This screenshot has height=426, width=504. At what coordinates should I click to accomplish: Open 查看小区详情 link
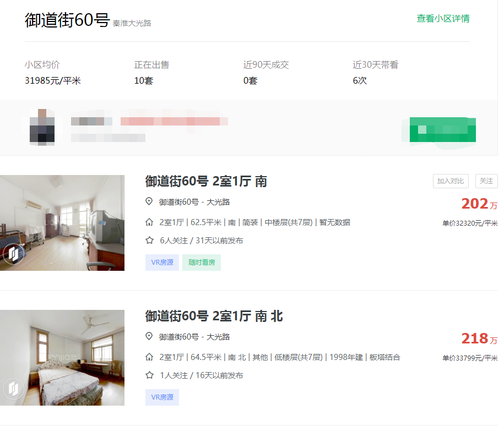point(443,19)
